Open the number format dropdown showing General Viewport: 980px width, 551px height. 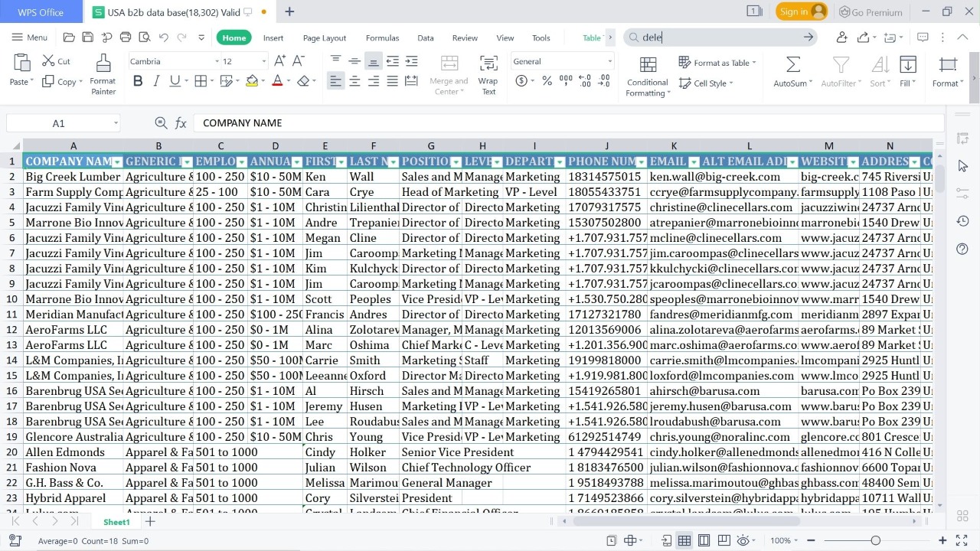pos(609,61)
